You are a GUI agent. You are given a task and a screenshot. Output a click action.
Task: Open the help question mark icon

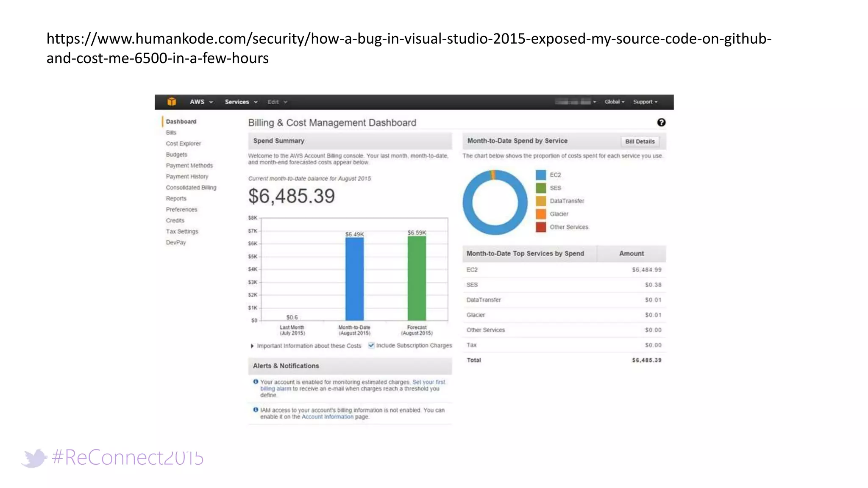661,122
